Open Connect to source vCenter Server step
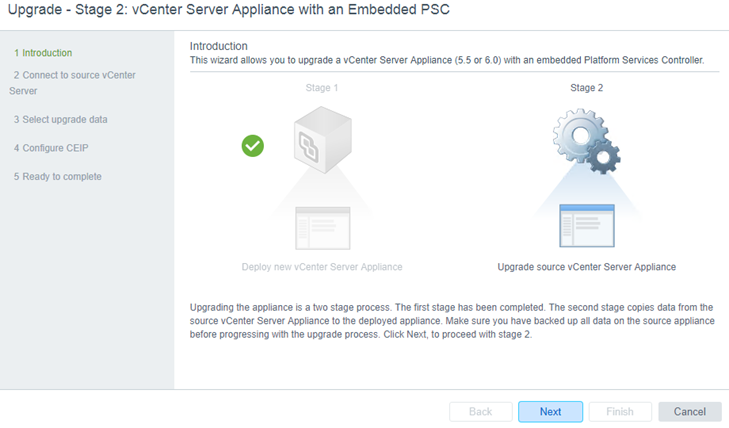Image resolution: width=729 pixels, height=428 pixels. [72, 83]
